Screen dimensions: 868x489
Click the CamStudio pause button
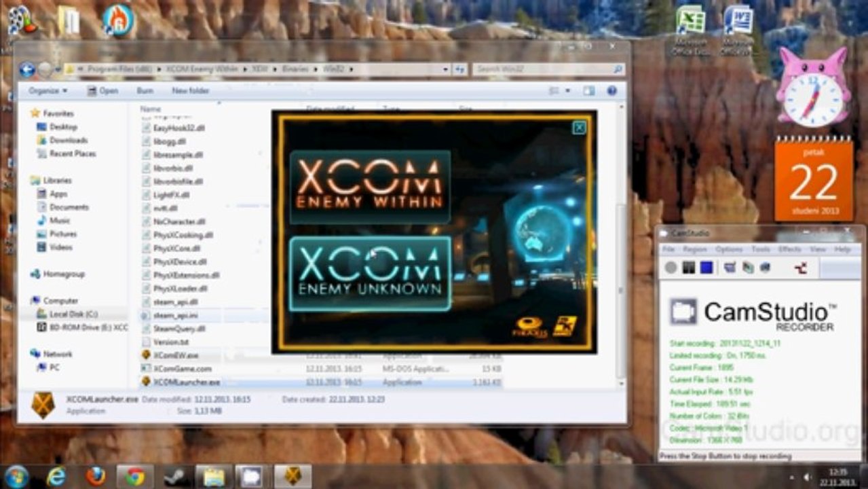[688, 268]
